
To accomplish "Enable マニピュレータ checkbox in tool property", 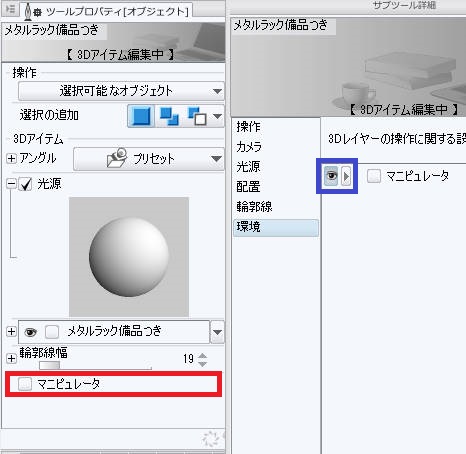I will tap(25, 384).
